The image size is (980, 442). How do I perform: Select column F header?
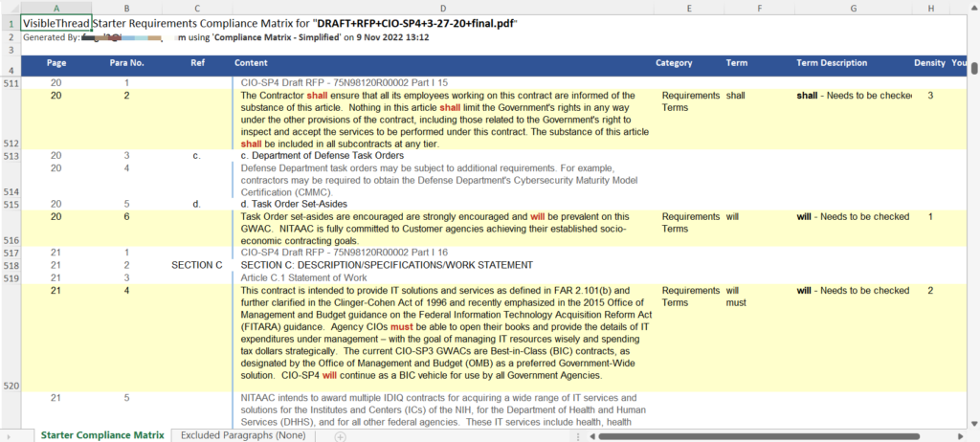click(759, 8)
